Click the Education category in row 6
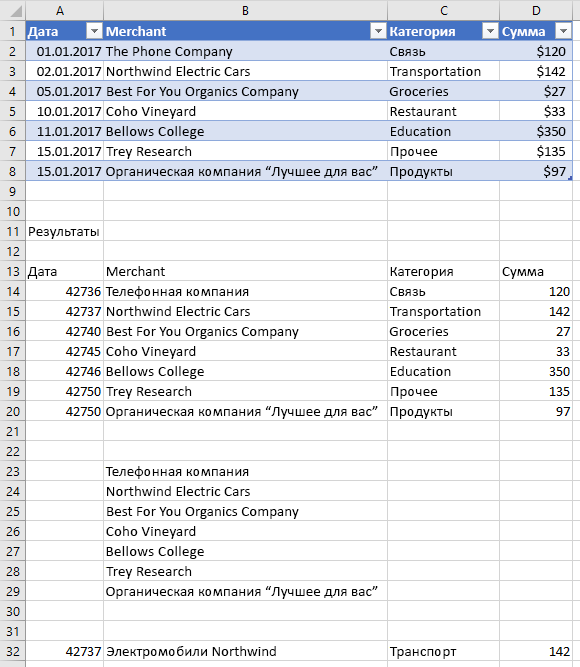Image resolution: width=580 pixels, height=667 pixels. (x=443, y=131)
